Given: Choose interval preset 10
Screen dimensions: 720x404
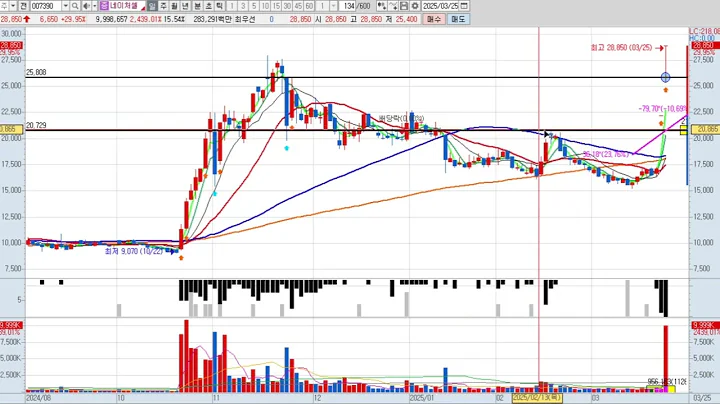Looking at the screenshot, I should pos(265,6).
